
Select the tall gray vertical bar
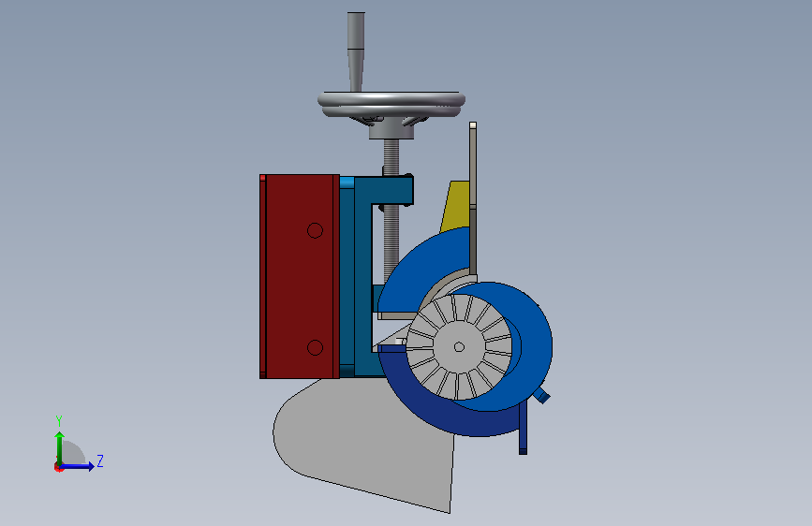pos(473,198)
